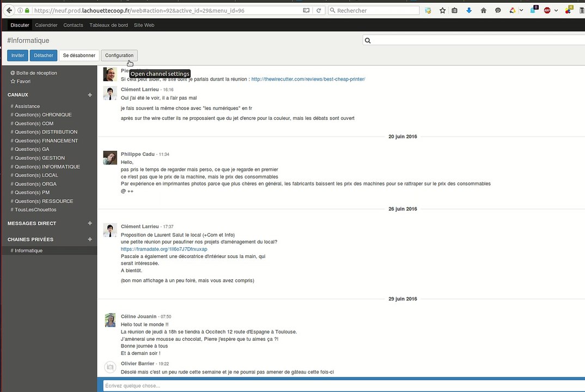The width and height of the screenshot is (585, 392).
Task: Click the author name Olivier Barrier
Action: [x=137, y=364]
